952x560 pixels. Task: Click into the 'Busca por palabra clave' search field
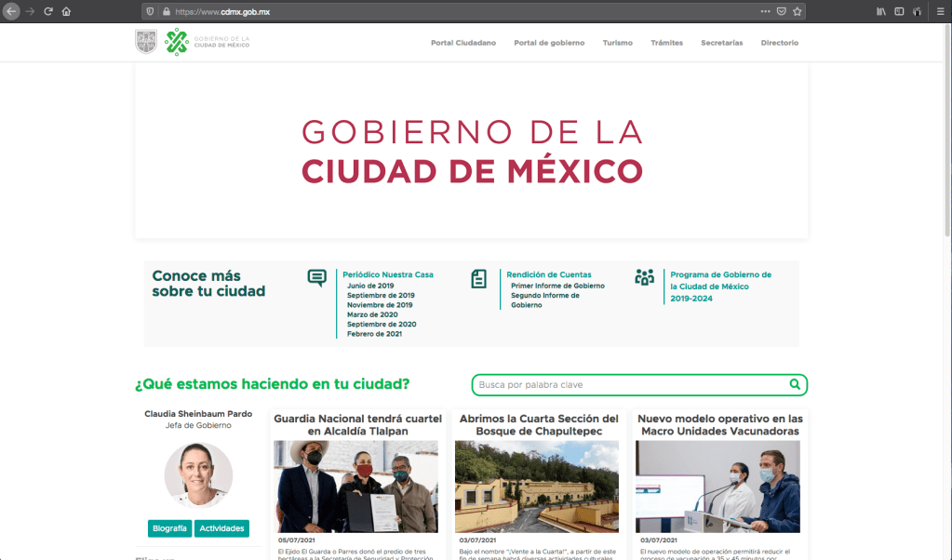tap(631, 384)
